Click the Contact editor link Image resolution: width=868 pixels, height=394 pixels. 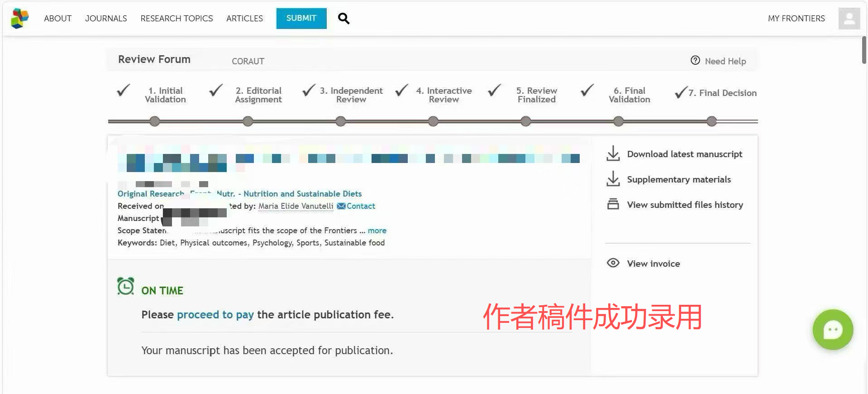pyautogui.click(x=361, y=206)
